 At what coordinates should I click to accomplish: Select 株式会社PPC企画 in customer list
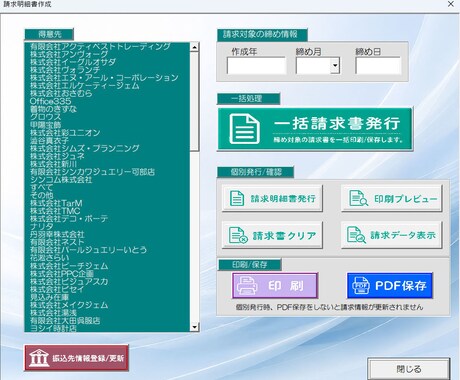pyautogui.click(x=107, y=273)
